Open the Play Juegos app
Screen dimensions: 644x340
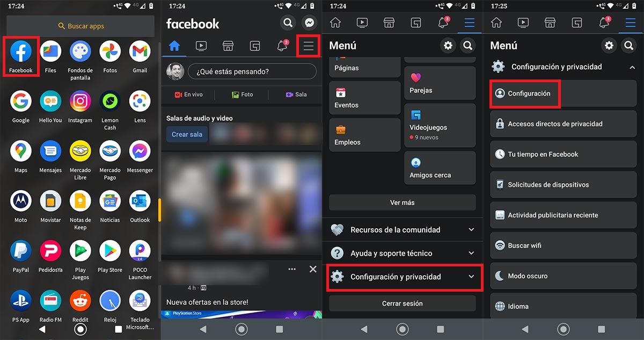pyautogui.click(x=80, y=251)
